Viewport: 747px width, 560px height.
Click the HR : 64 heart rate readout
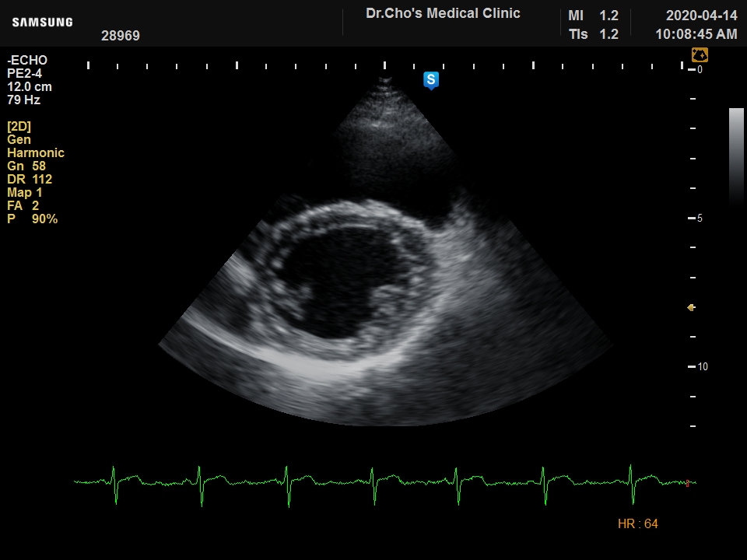coord(637,524)
